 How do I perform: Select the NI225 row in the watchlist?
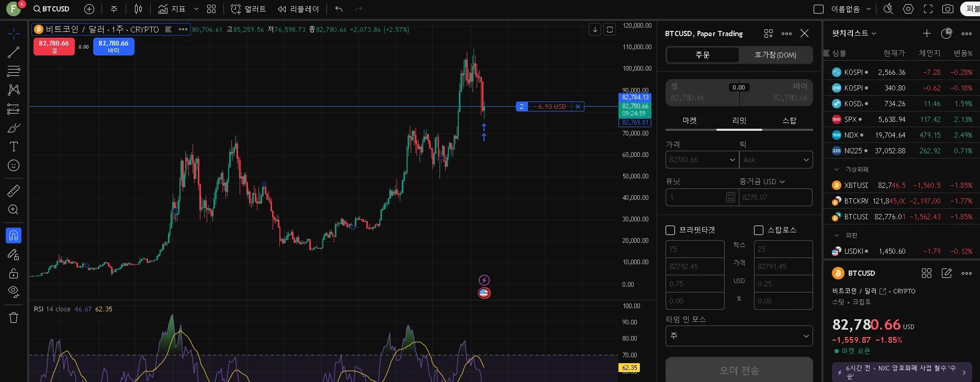tap(902, 151)
